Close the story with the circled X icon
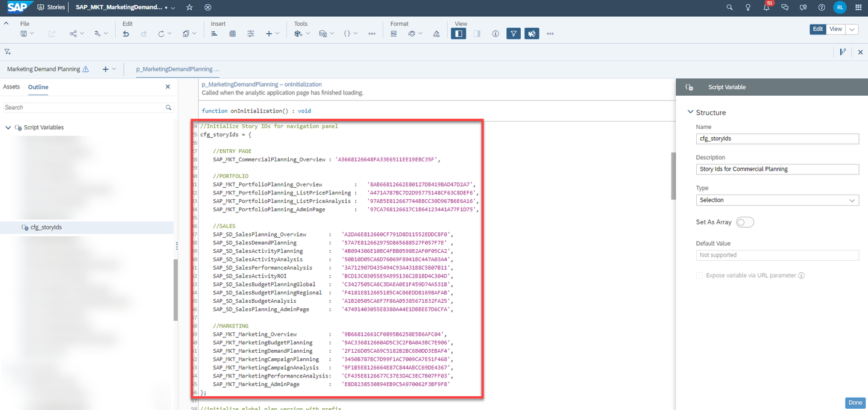 (208, 7)
